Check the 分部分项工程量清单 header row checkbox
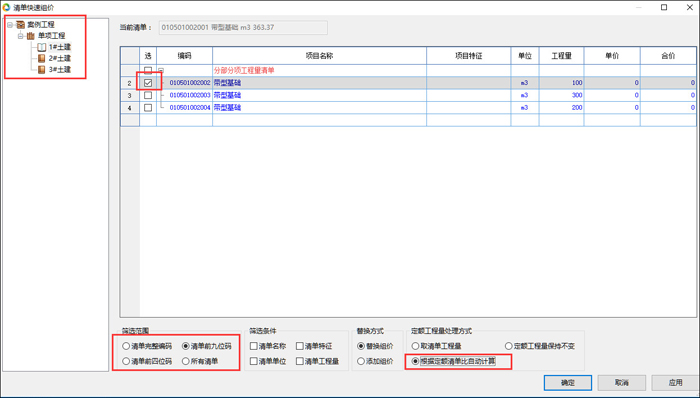Viewport: 700px width, 398px height. click(148, 70)
